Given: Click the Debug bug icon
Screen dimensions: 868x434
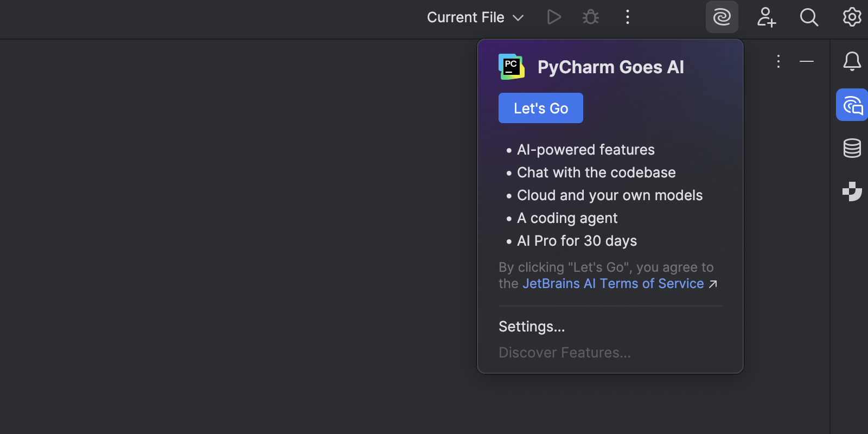Looking at the screenshot, I should pos(590,17).
